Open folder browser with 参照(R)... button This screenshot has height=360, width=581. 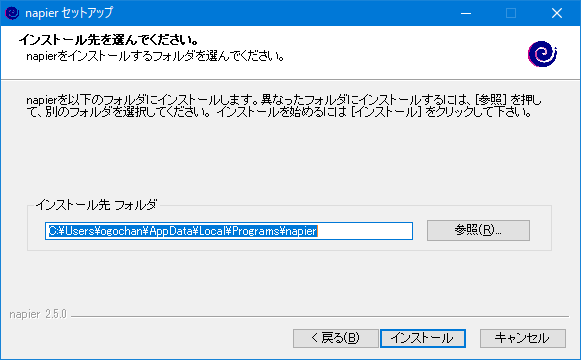pos(478,230)
